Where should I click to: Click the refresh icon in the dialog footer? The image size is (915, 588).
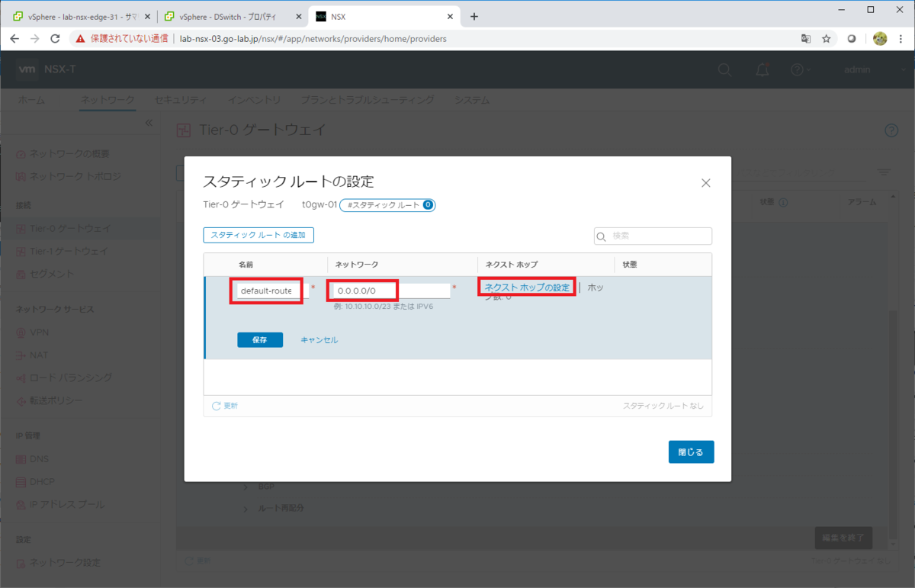tap(217, 406)
